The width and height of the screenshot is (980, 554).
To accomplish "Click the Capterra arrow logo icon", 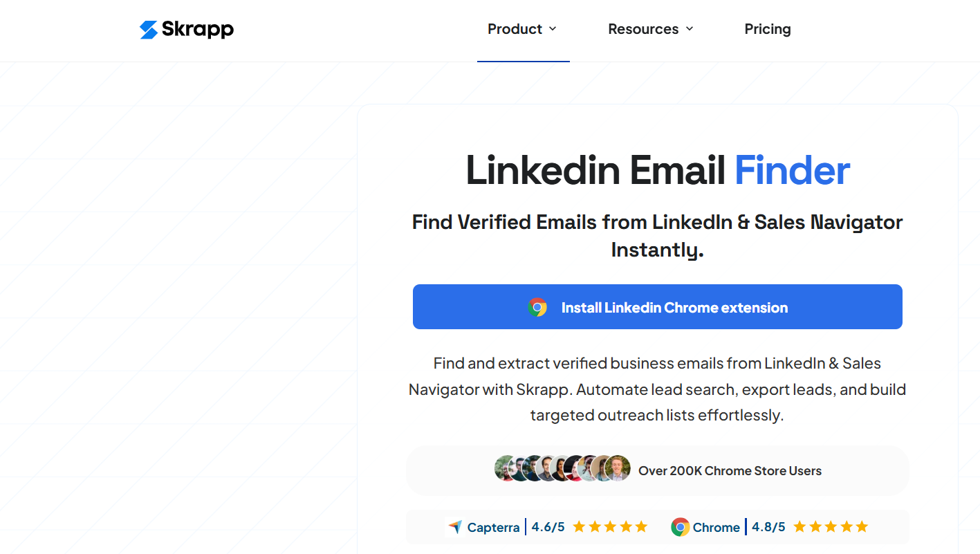I will click(454, 527).
